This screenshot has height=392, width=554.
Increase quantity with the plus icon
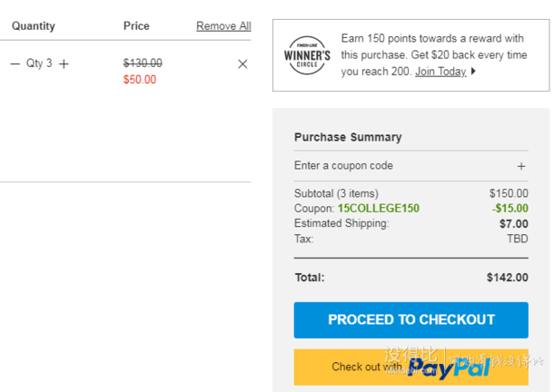[x=64, y=64]
